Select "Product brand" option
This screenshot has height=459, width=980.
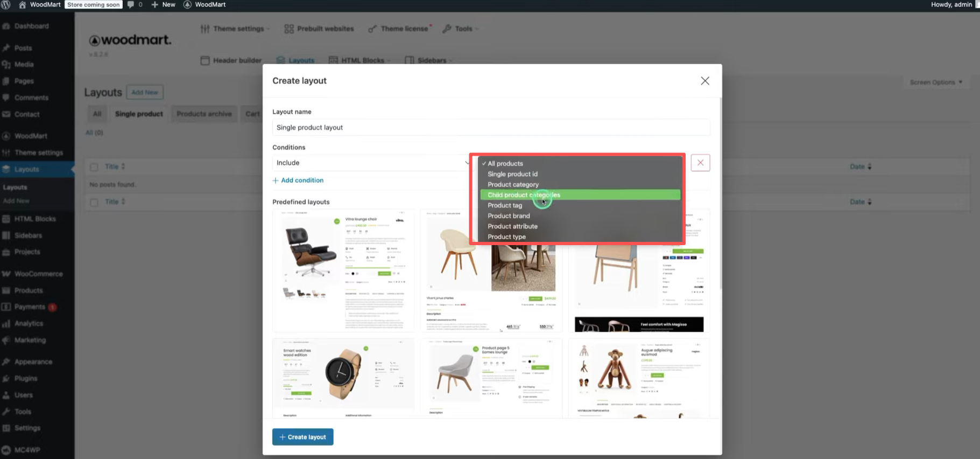[x=580, y=216]
